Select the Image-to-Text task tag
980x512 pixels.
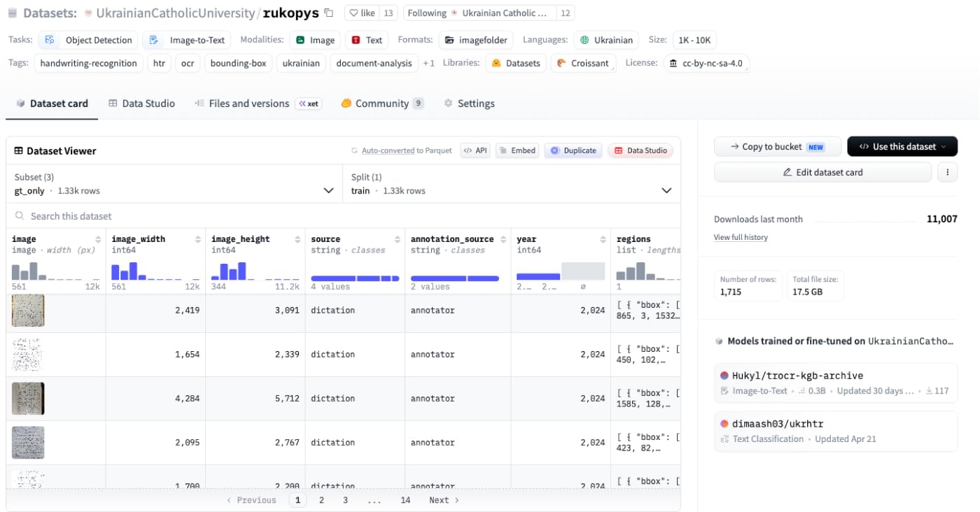click(x=186, y=40)
